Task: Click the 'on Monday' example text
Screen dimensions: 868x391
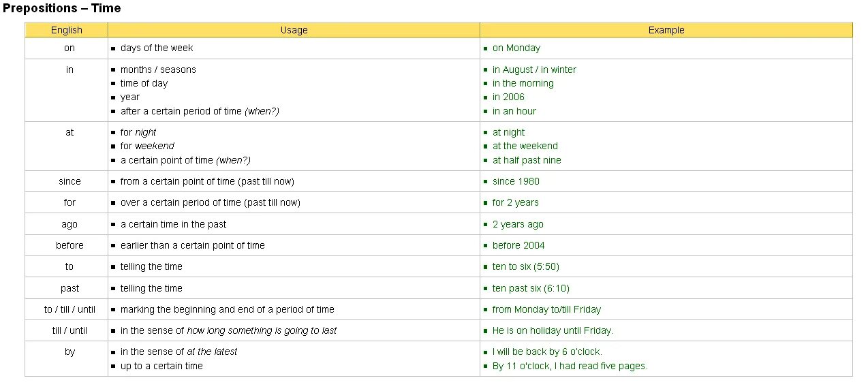Action: [516, 48]
